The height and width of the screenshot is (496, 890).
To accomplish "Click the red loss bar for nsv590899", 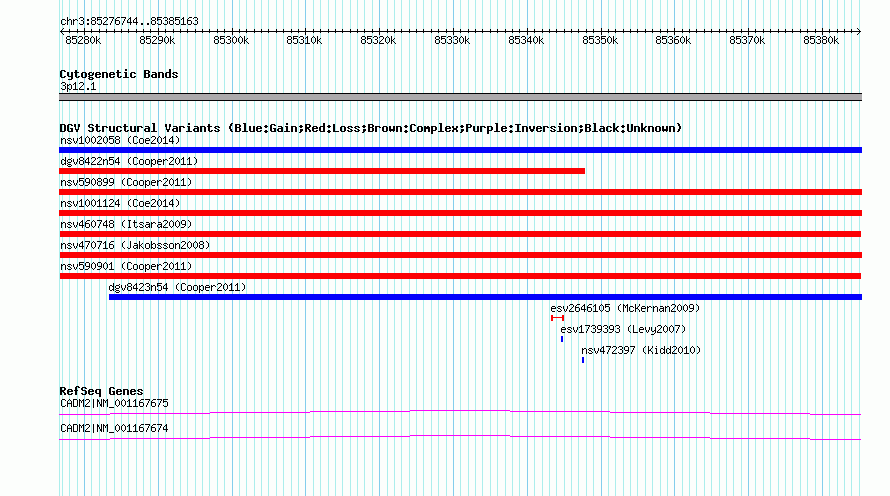I will [x=460, y=192].
